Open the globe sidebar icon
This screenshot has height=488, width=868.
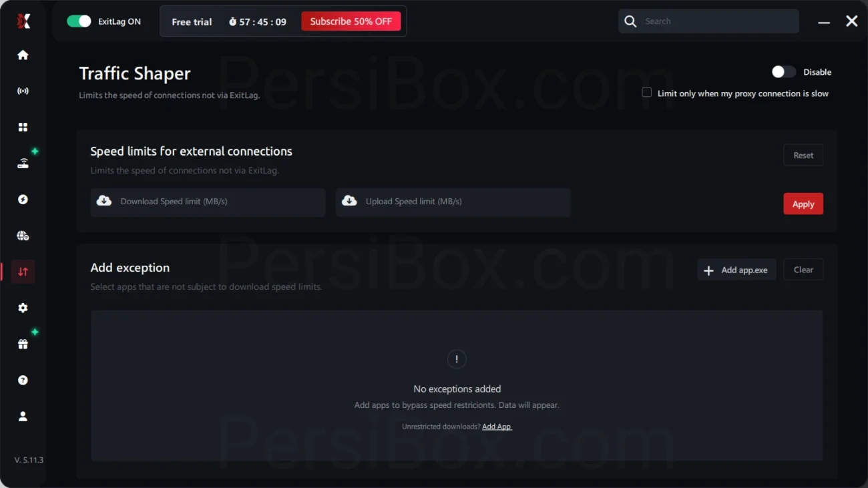(23, 236)
